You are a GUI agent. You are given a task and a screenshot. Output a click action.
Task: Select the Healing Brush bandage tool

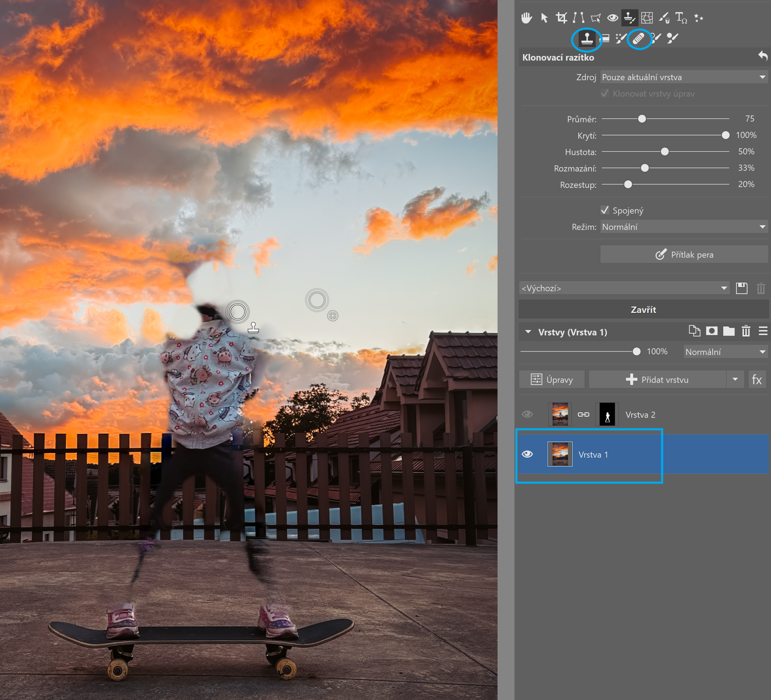638,39
